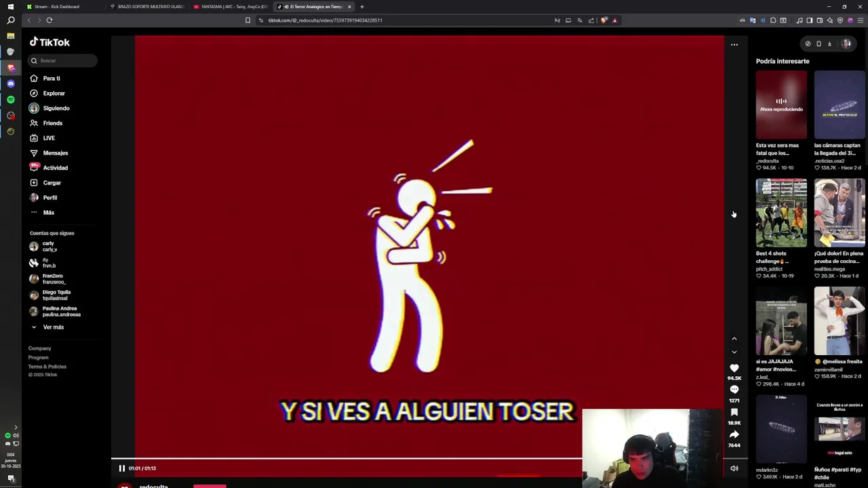Open frvn.b followed account
Image resolution: width=868 pixels, height=488 pixels.
[43, 263]
